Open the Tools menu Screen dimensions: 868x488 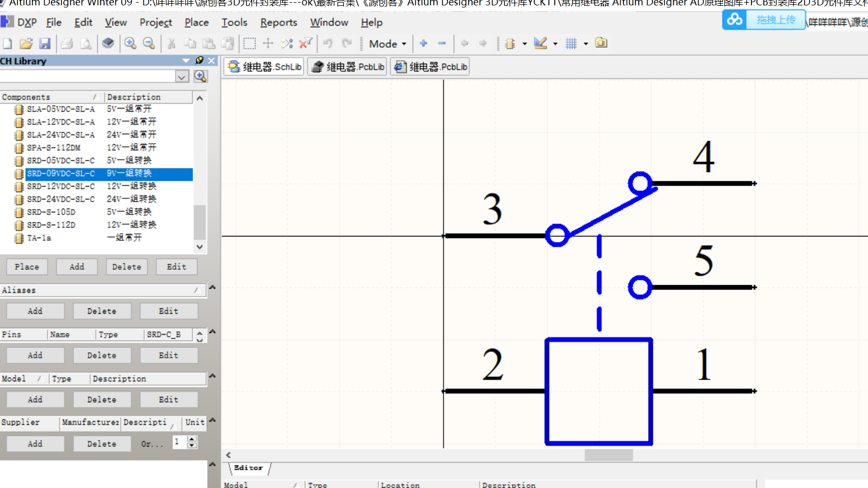[x=234, y=23]
